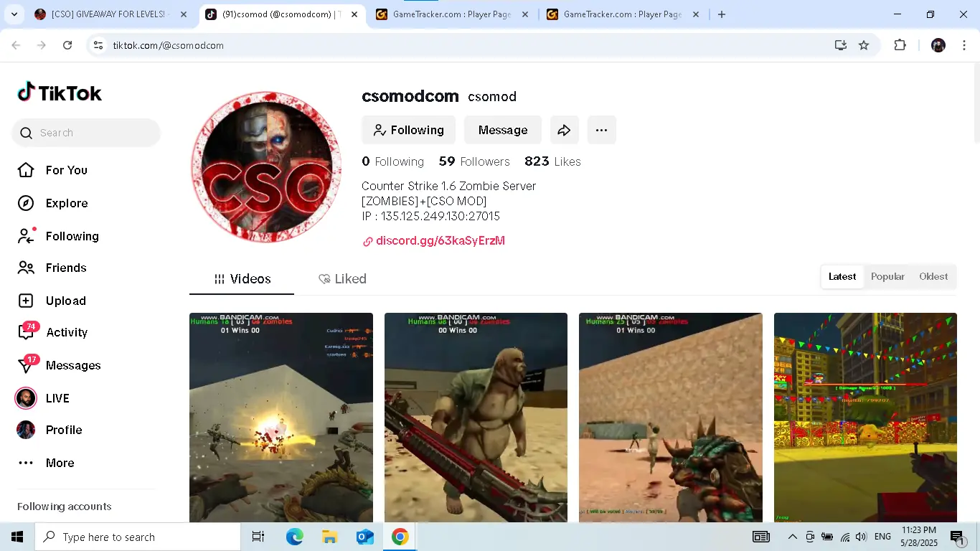Screen dimensions: 980x551
Task: Play the explosion video thumbnail
Action: tap(281, 418)
